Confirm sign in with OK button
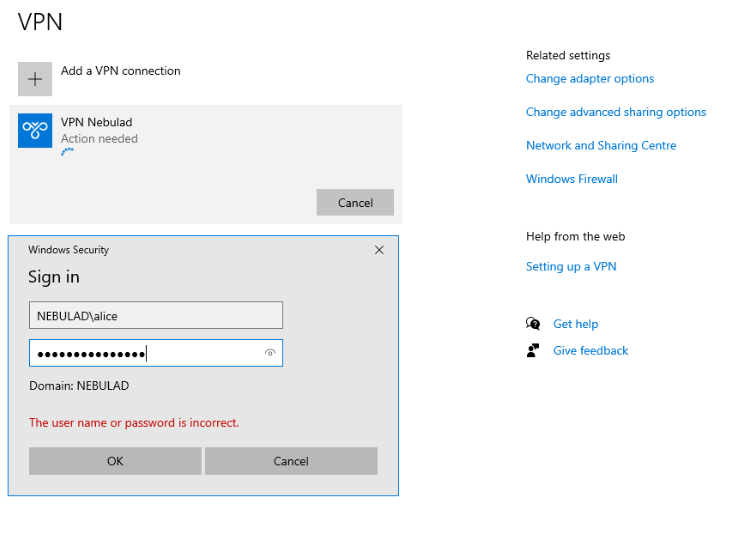 tap(115, 461)
